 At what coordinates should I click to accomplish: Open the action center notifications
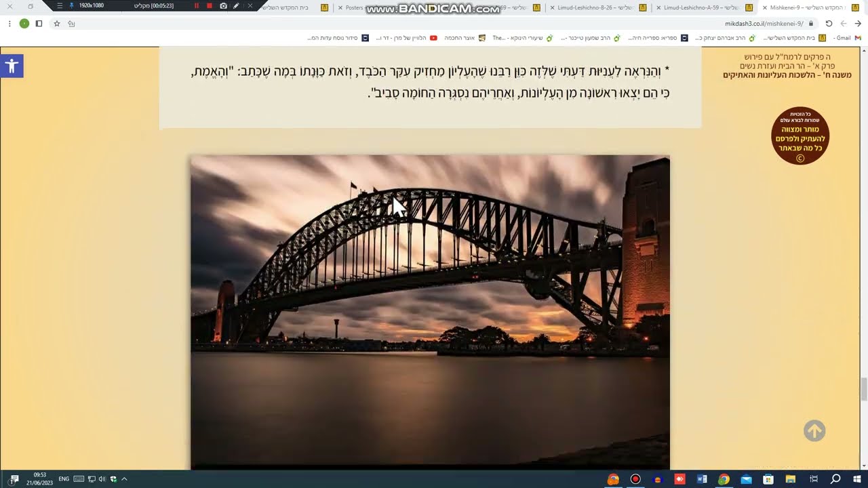[14, 479]
